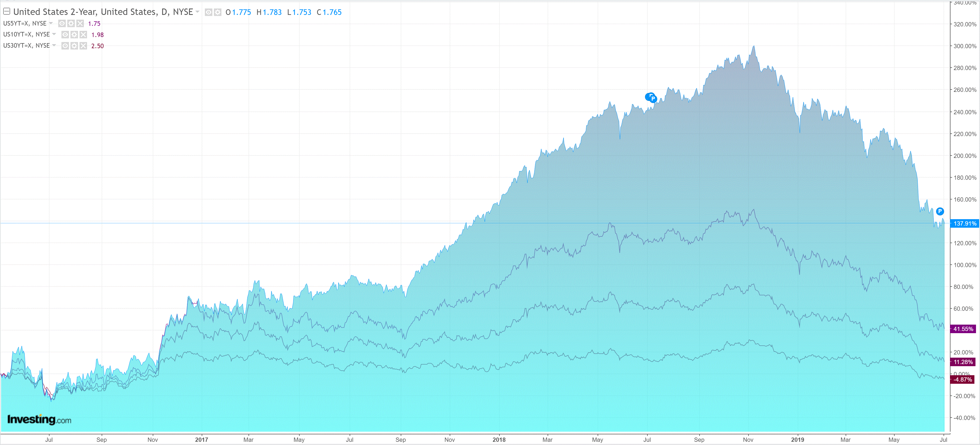Click the Investing.com logo link
The height and width of the screenshot is (445, 980).
point(39,419)
